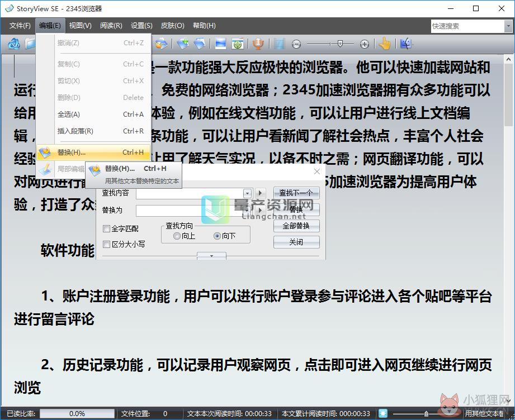The image size is (515, 420).
Task: Click the orange microphone read-aloud icon
Action: [258, 44]
